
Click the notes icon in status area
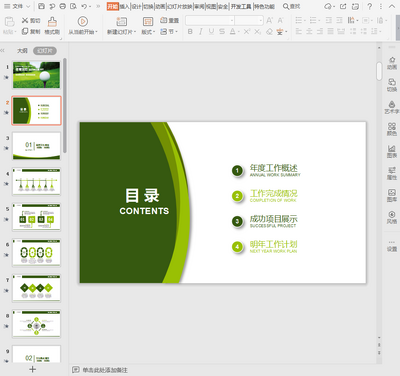[76, 370]
